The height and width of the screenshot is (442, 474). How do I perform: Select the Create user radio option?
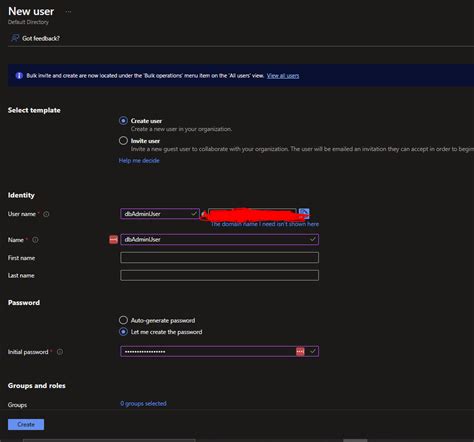click(x=123, y=121)
